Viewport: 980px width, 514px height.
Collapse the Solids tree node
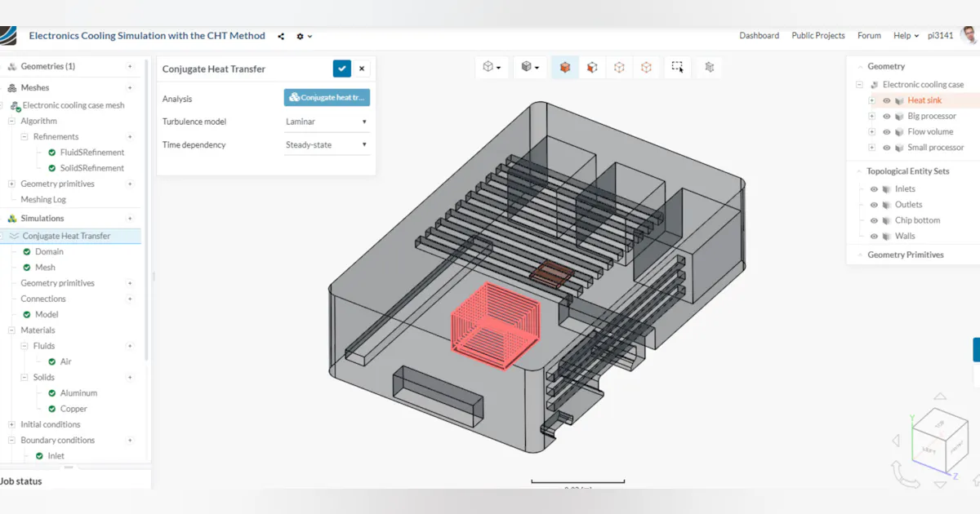pyautogui.click(x=24, y=377)
